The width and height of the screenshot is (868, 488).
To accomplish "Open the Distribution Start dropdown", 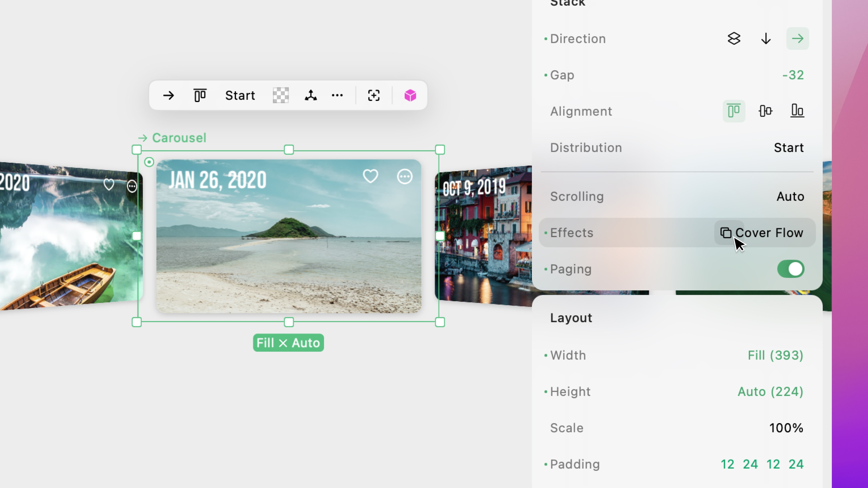I will coord(788,148).
